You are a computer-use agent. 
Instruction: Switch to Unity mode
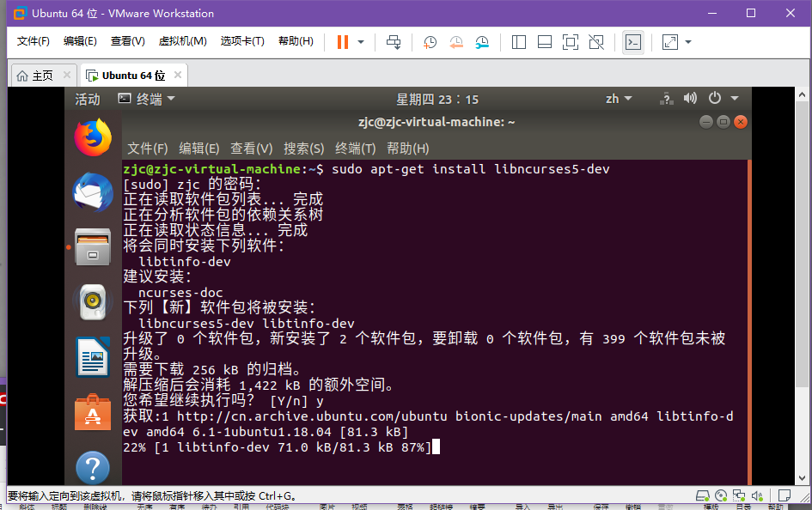[x=596, y=42]
